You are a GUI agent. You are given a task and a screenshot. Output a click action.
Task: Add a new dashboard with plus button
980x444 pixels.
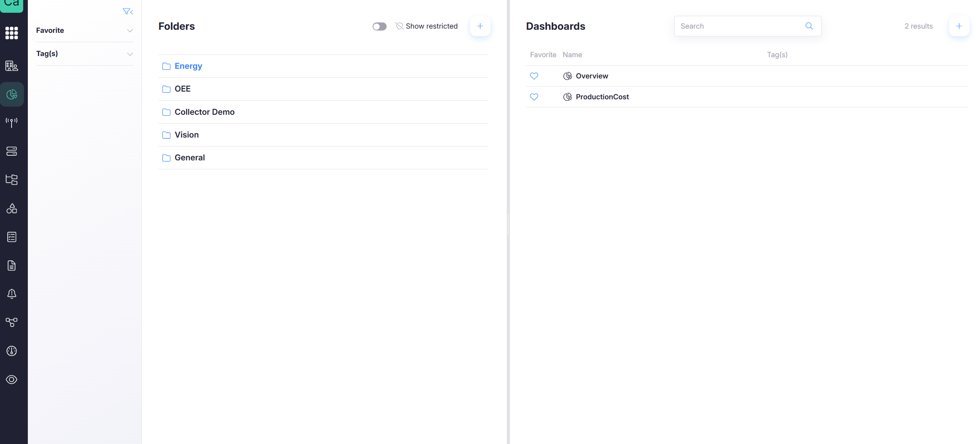(959, 26)
